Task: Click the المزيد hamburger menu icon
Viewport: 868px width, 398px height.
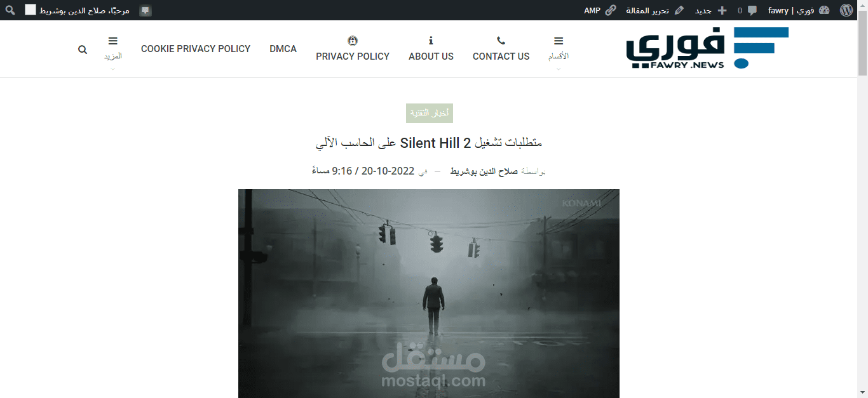Action: (x=113, y=41)
